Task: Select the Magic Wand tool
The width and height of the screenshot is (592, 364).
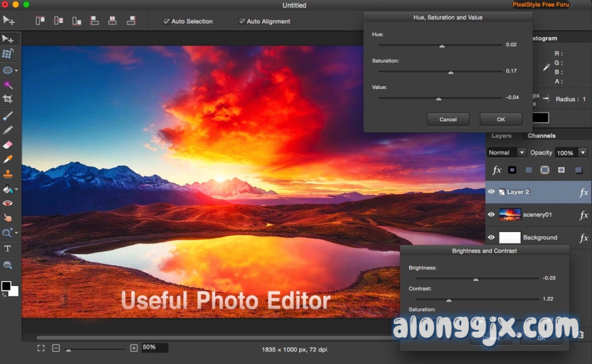Action: click(x=8, y=85)
